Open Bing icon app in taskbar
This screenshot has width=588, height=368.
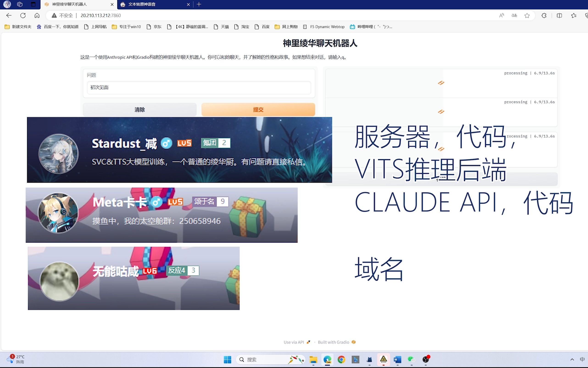click(355, 360)
